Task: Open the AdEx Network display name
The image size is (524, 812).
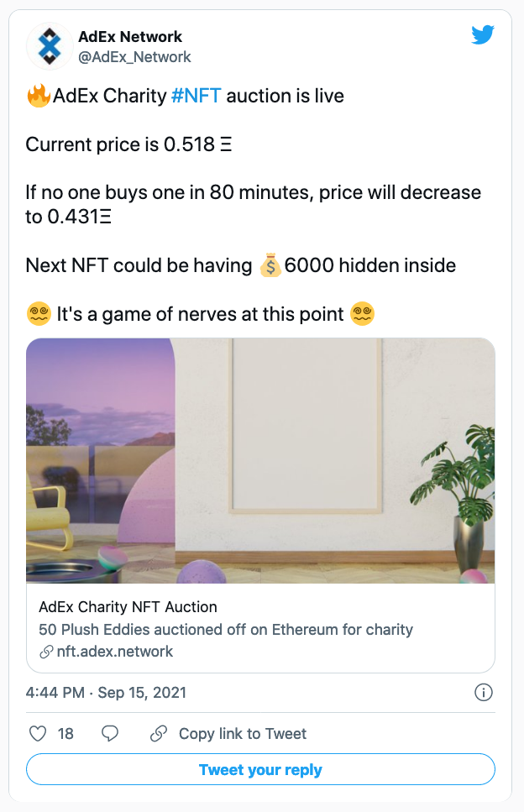Action: [130, 36]
